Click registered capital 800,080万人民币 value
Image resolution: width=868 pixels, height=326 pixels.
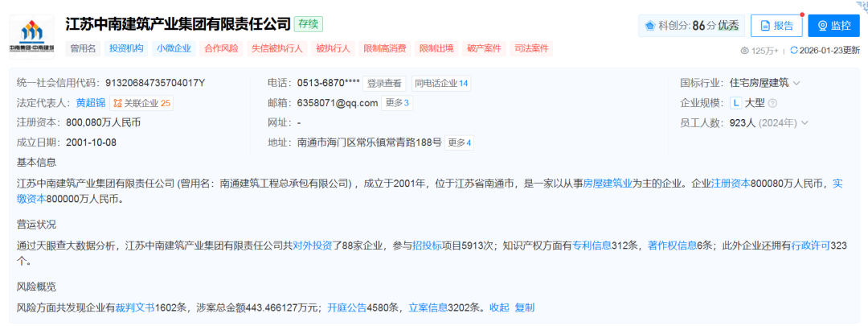[x=103, y=122]
